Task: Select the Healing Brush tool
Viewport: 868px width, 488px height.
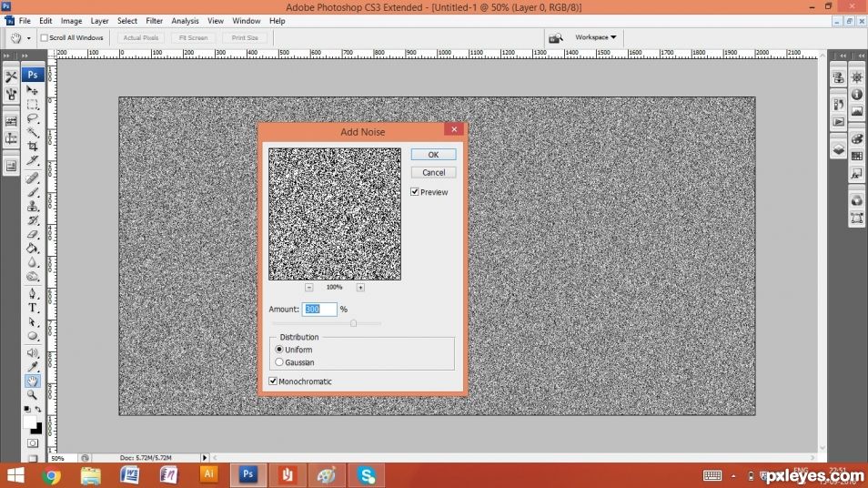Action: pyautogui.click(x=33, y=178)
